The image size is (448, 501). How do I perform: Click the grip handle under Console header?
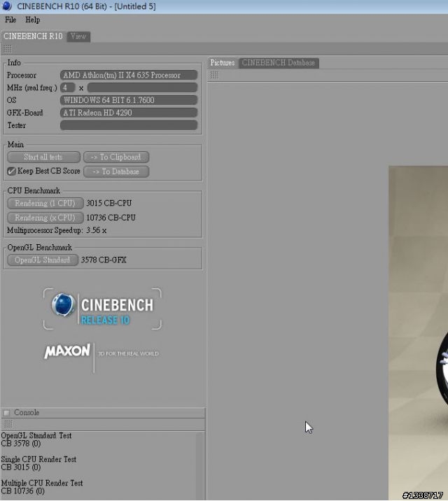pos(8,424)
